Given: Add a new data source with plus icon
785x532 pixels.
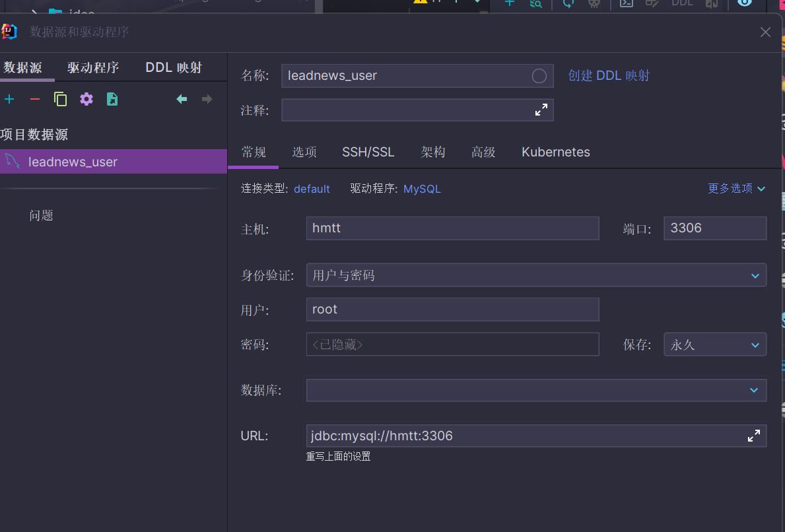Looking at the screenshot, I should (9, 99).
